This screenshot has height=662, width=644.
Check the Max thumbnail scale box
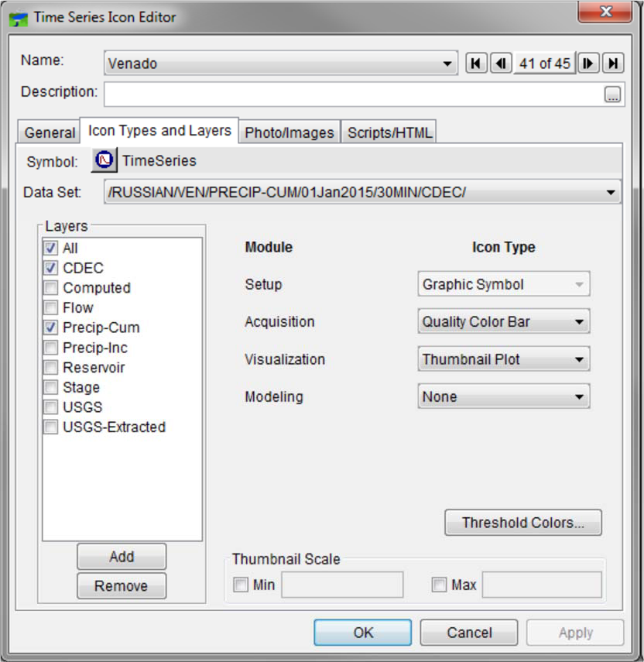tap(439, 585)
